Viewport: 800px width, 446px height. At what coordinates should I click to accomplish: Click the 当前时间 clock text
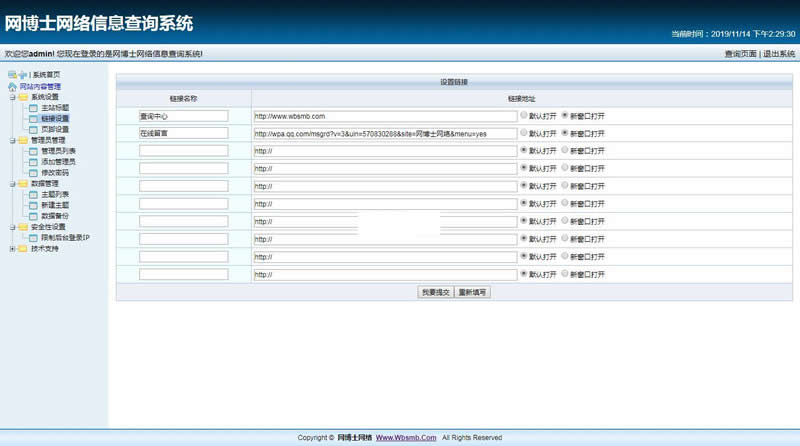(x=733, y=34)
